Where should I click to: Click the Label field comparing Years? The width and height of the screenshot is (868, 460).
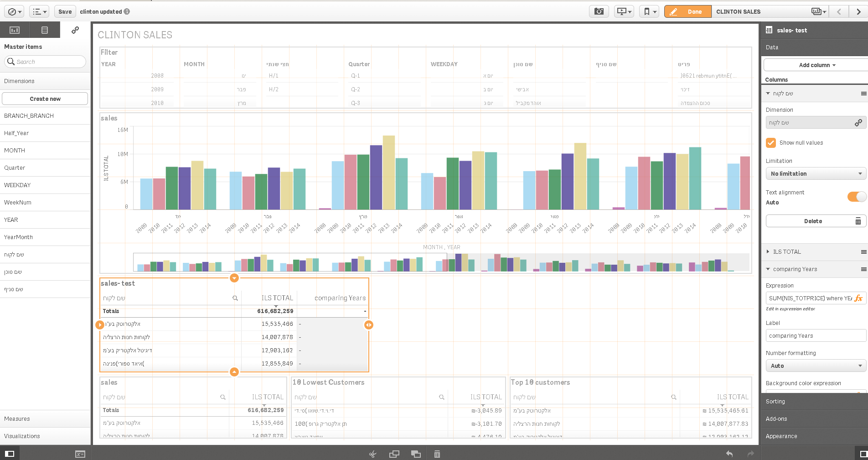click(x=816, y=335)
